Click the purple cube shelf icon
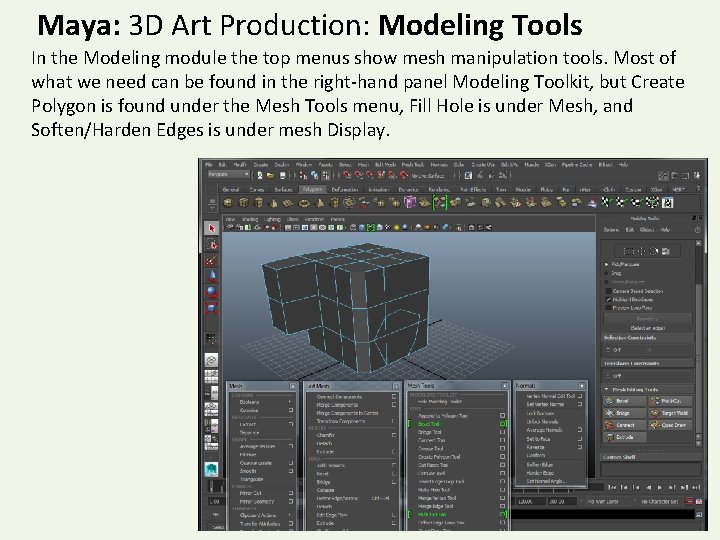The image size is (720, 540). (410, 202)
